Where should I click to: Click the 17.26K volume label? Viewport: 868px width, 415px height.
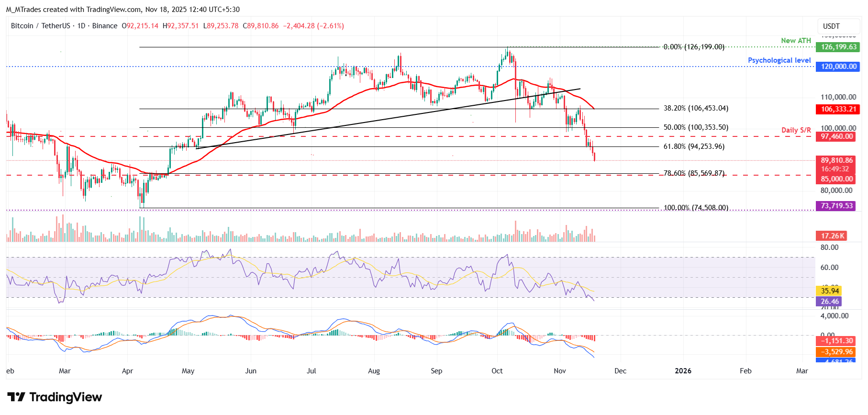(x=831, y=236)
